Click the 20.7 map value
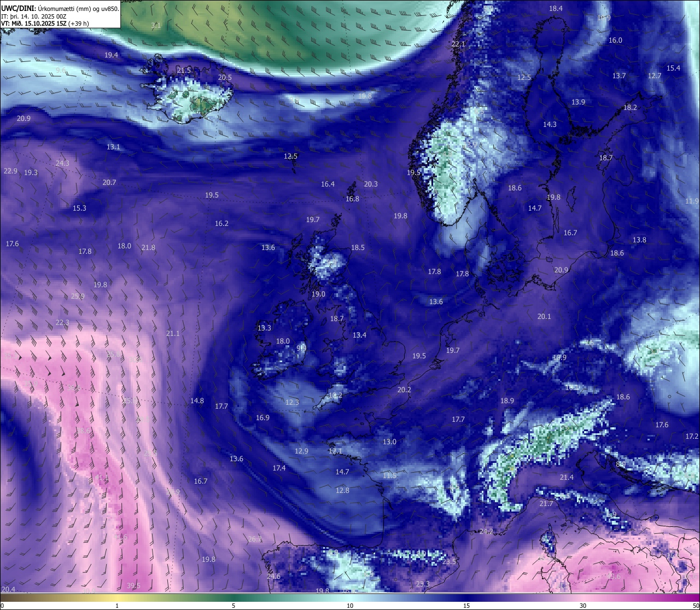 point(109,183)
